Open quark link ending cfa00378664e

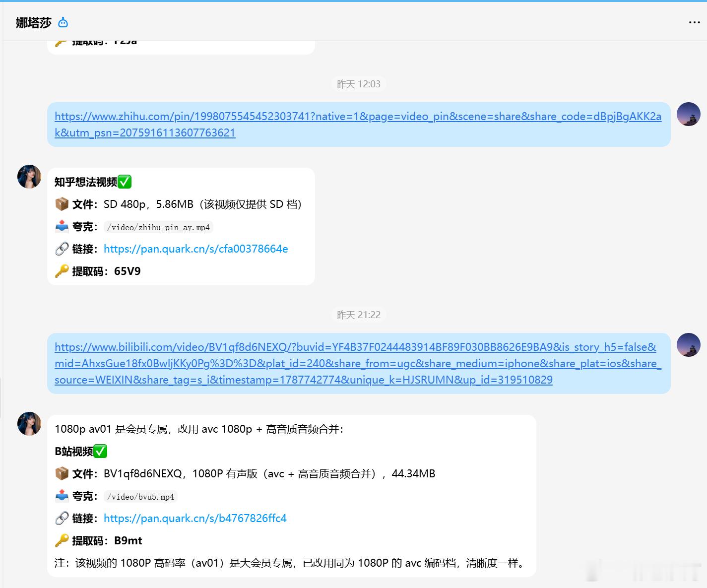[x=196, y=249]
